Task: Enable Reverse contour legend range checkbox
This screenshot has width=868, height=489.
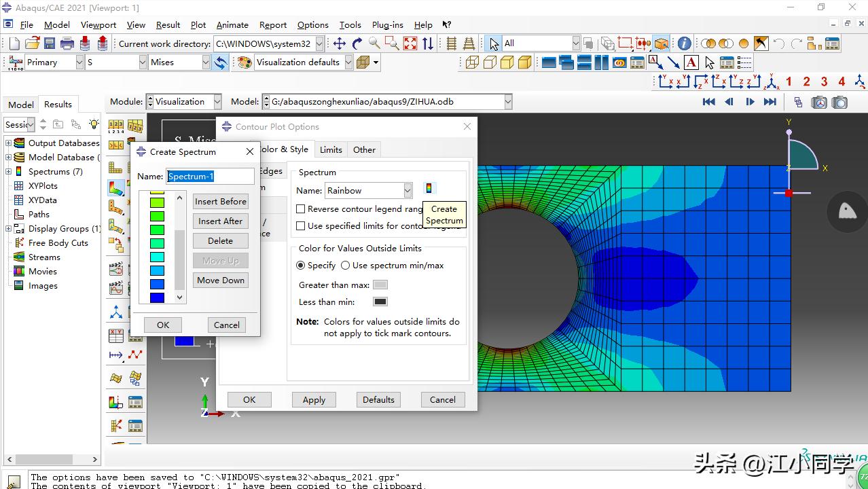Action: [x=301, y=209]
